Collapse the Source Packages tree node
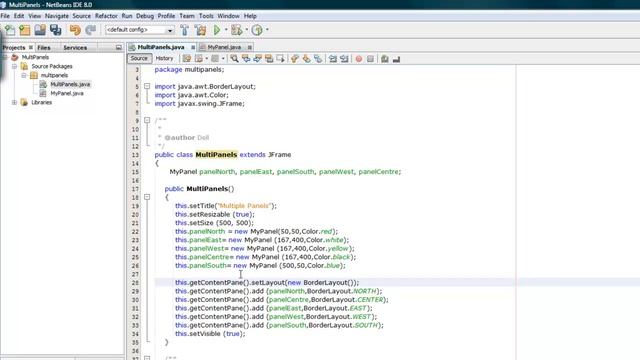Image resolution: width=640 pixels, height=360 pixels. tap(14, 66)
